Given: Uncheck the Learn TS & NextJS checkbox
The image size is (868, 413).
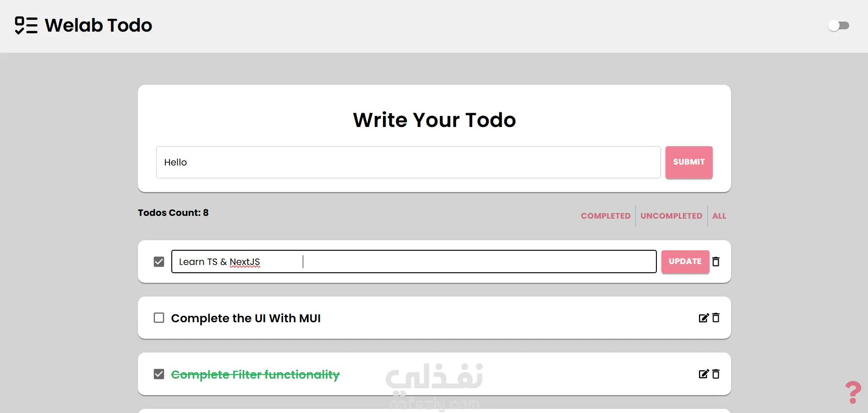Looking at the screenshot, I should point(159,262).
